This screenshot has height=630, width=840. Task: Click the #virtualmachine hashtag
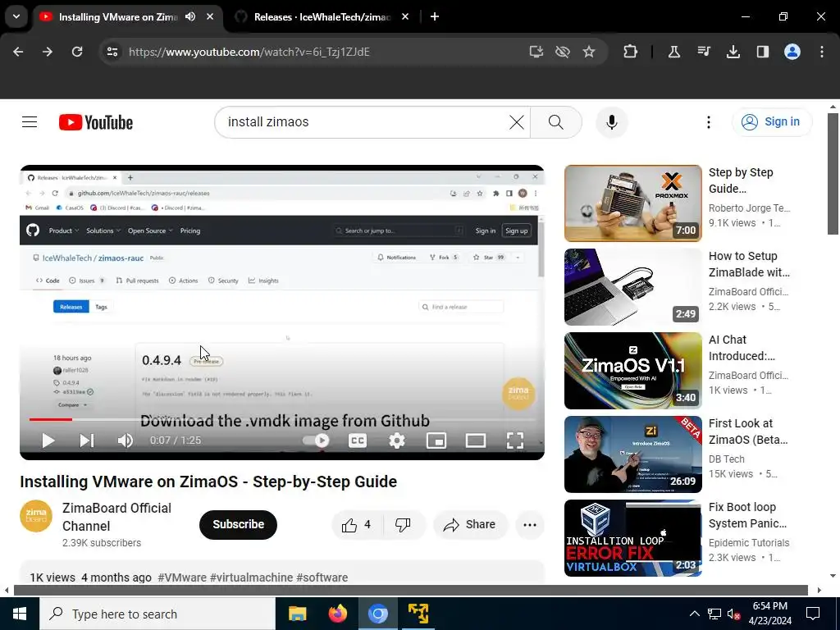click(251, 577)
